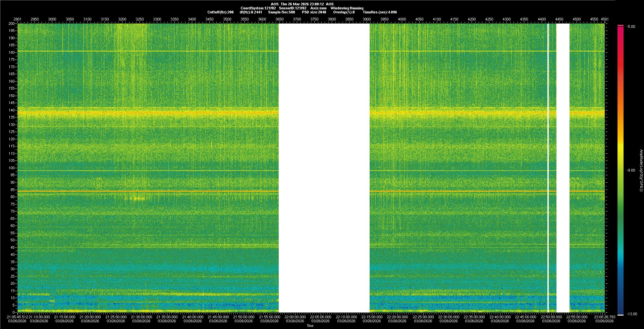Click the narrow white gap near 4450
This screenshot has height=329, width=644.
pos(563,168)
